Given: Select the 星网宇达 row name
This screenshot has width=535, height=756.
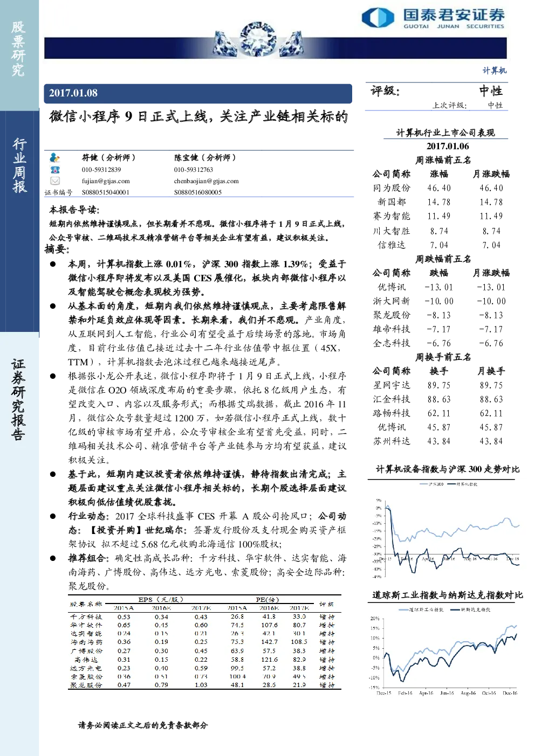Looking at the screenshot, I should coord(392,385).
